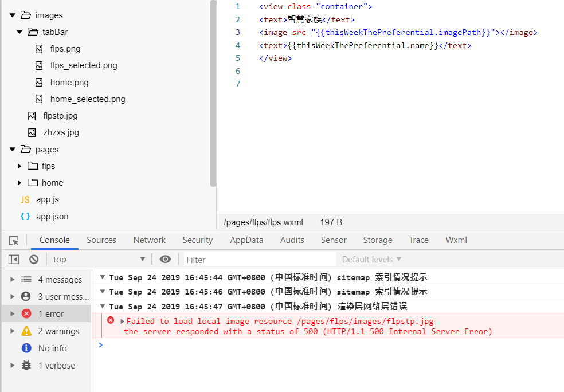The image size is (564, 392).
Task: Switch to the Network tab
Action: 149,240
